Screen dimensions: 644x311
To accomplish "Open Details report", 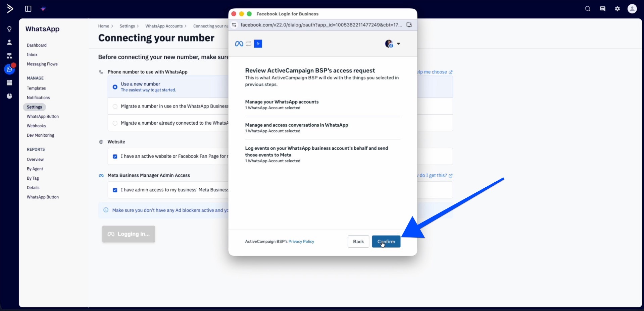I will (33, 187).
